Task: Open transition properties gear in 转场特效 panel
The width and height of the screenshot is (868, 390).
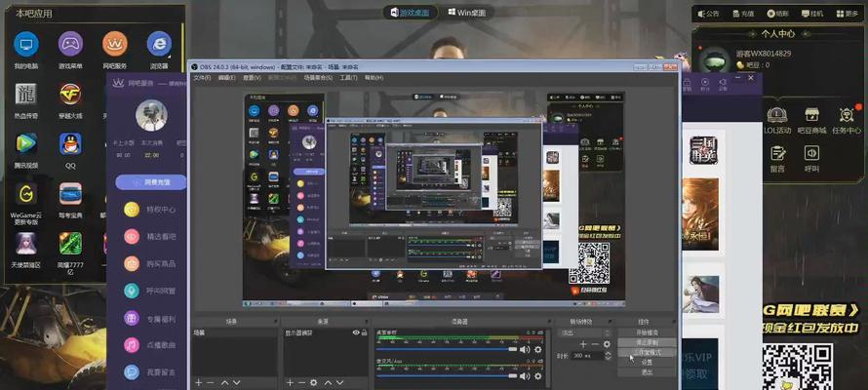Action: click(x=607, y=344)
